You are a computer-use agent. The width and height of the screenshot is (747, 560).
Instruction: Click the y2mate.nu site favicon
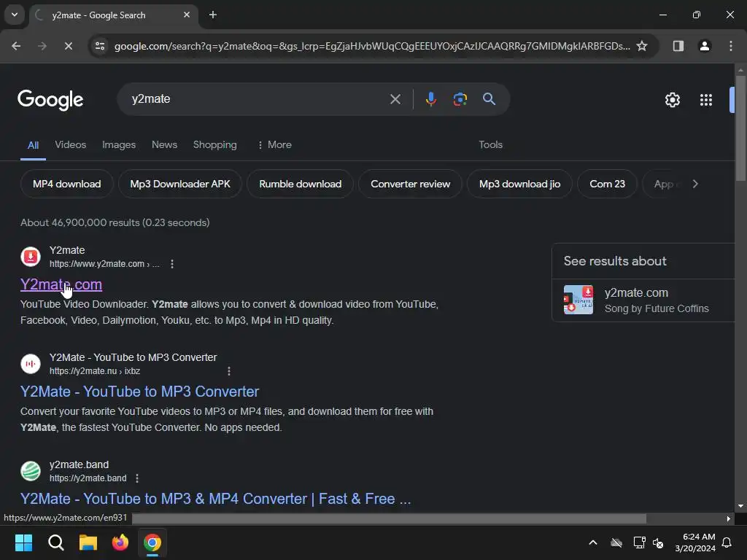click(31, 364)
